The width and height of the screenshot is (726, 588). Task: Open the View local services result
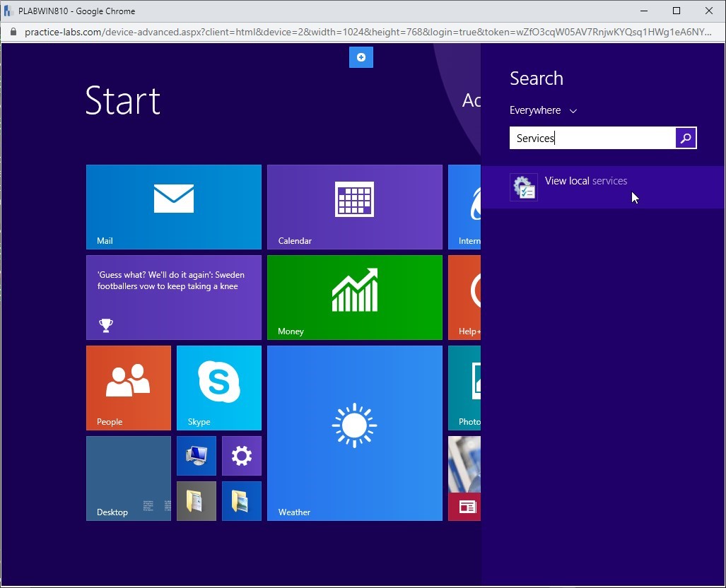click(603, 187)
